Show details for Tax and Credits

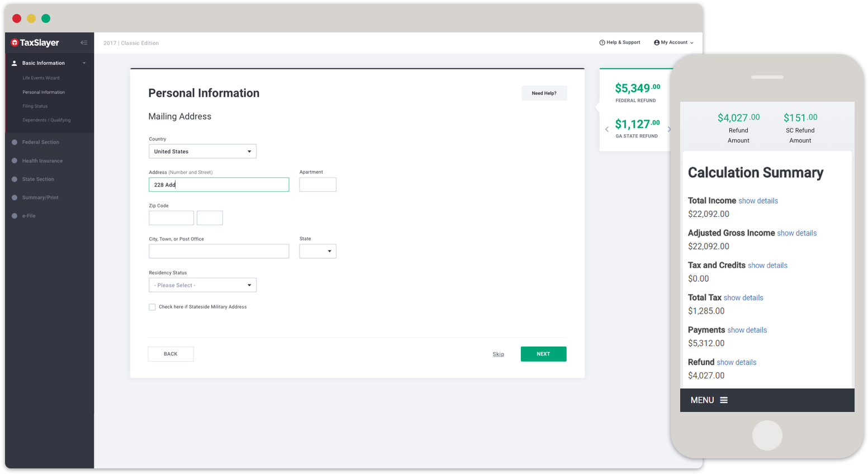click(x=767, y=266)
